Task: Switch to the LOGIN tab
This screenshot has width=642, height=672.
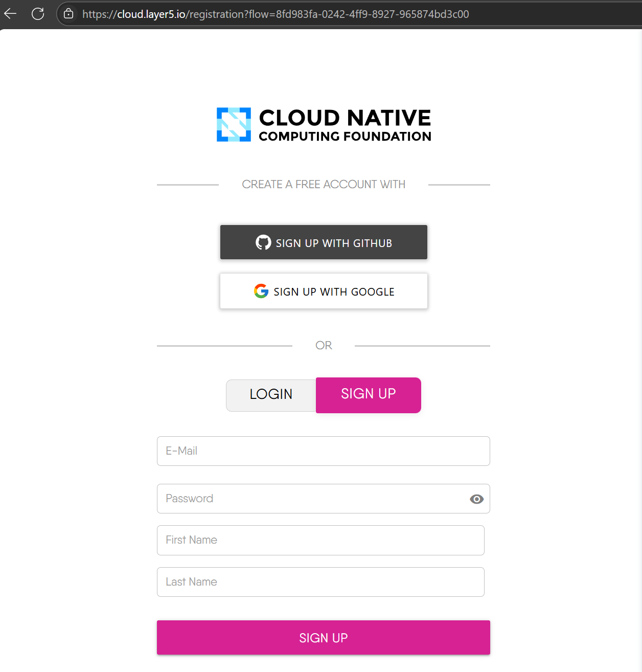Action: [x=271, y=395]
